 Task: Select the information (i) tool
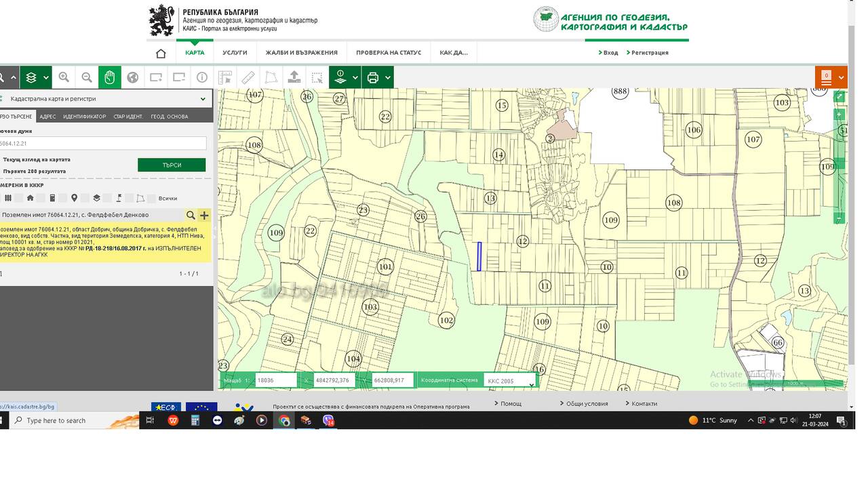202,77
